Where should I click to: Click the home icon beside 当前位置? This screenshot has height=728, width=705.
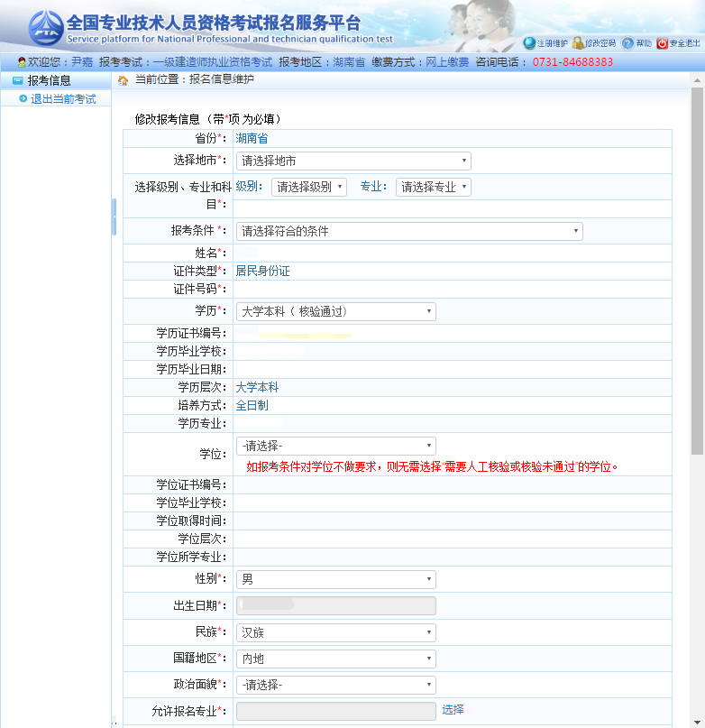coord(124,80)
